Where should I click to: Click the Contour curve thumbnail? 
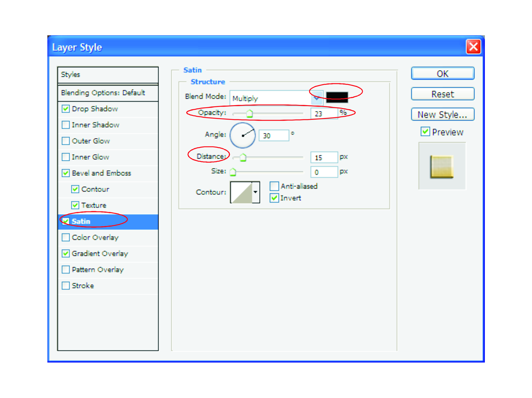[241, 192]
